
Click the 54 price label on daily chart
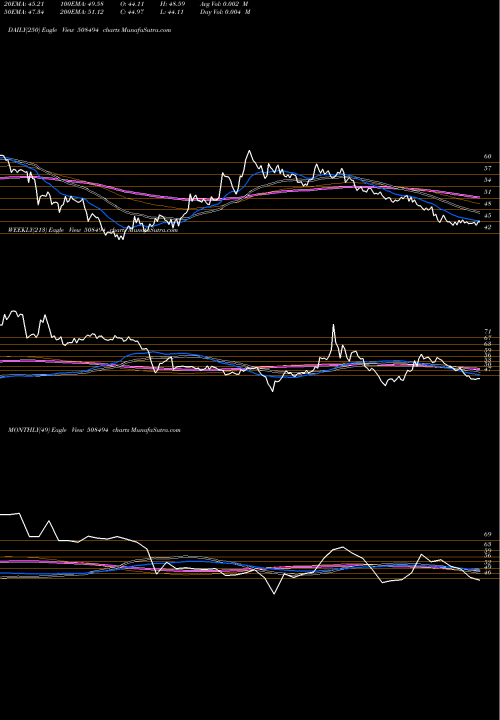click(x=488, y=180)
